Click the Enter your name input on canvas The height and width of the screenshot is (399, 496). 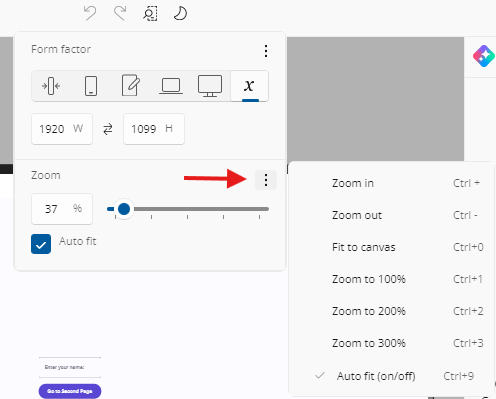[x=70, y=367]
